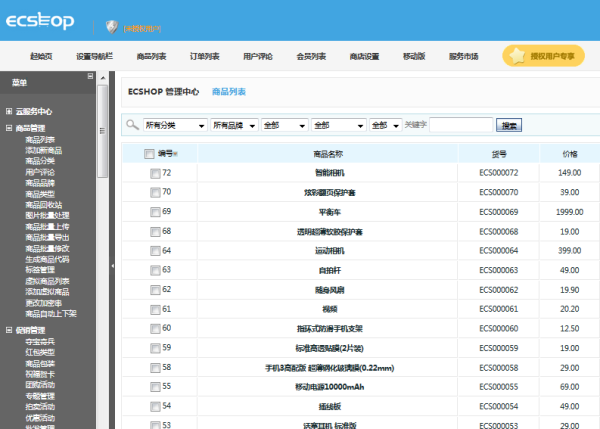The width and height of the screenshot is (600, 429).
Task: Open the 所有品牌 brand dropdown
Action: click(x=233, y=125)
